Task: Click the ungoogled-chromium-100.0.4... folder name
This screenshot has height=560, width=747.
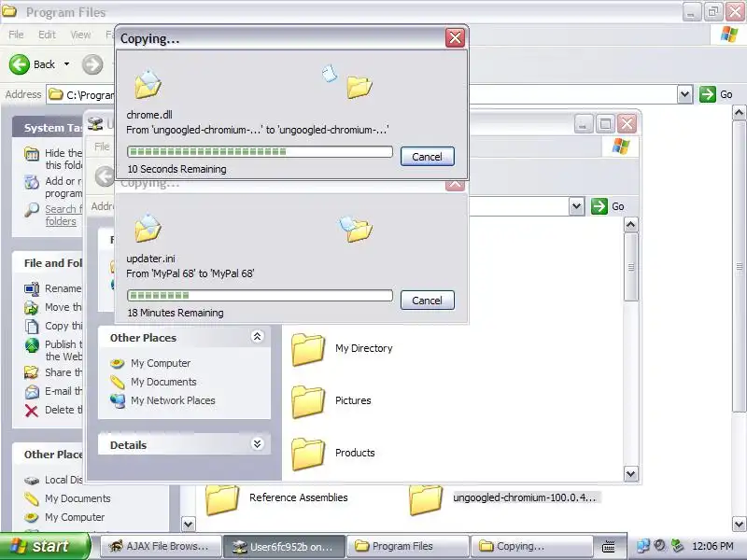Action: (x=525, y=497)
